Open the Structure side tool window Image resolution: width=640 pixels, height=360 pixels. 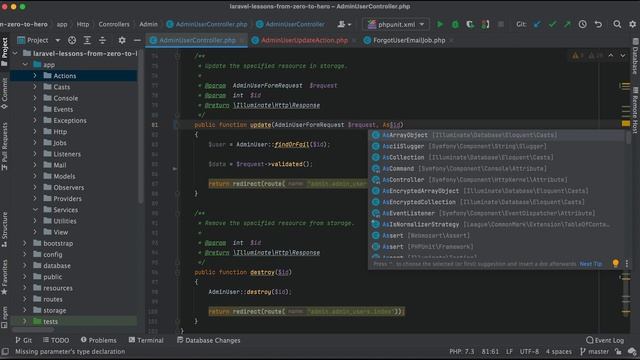tap(4, 229)
